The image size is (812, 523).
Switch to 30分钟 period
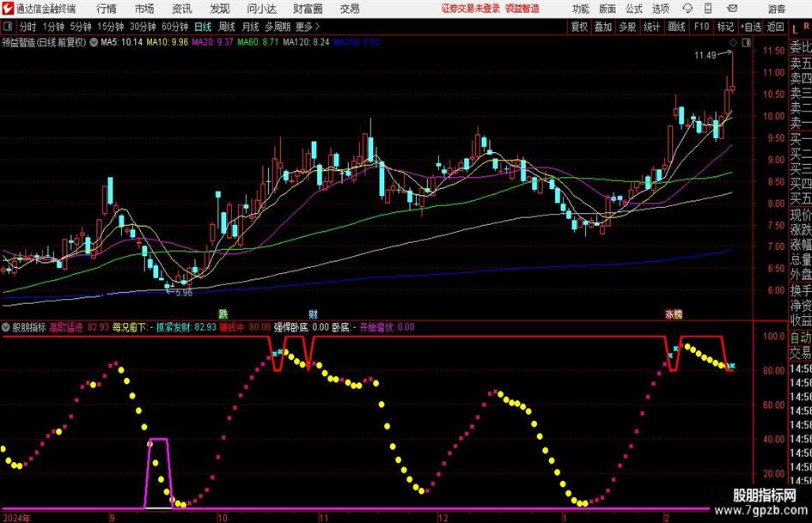[143, 27]
